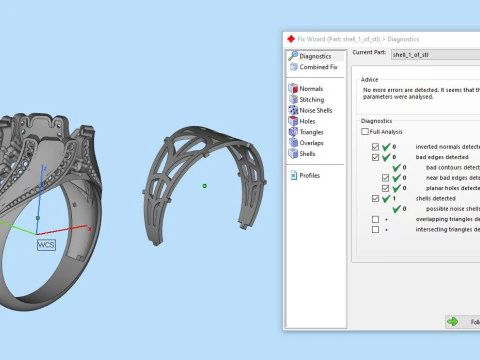The image size is (480, 360).
Task: Go to the Overlaps step
Action: click(x=311, y=143)
